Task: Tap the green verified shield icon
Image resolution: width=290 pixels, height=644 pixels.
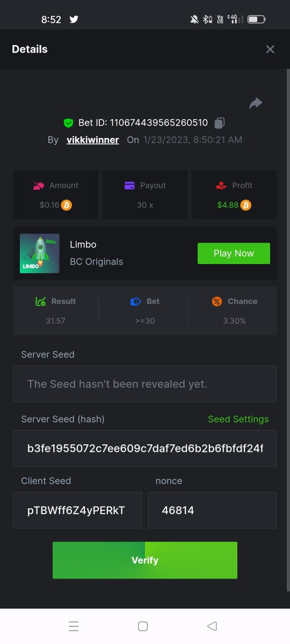Action: [68, 123]
